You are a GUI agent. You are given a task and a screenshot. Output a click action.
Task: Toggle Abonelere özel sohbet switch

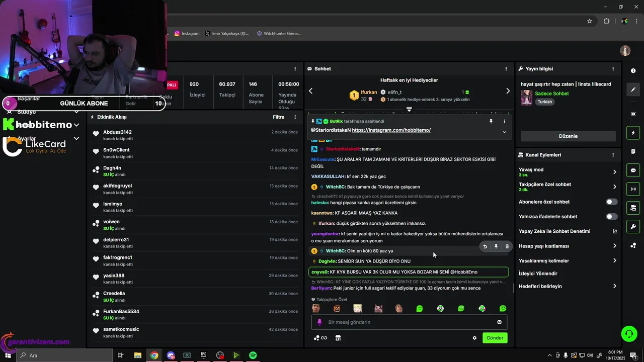pyautogui.click(x=611, y=202)
